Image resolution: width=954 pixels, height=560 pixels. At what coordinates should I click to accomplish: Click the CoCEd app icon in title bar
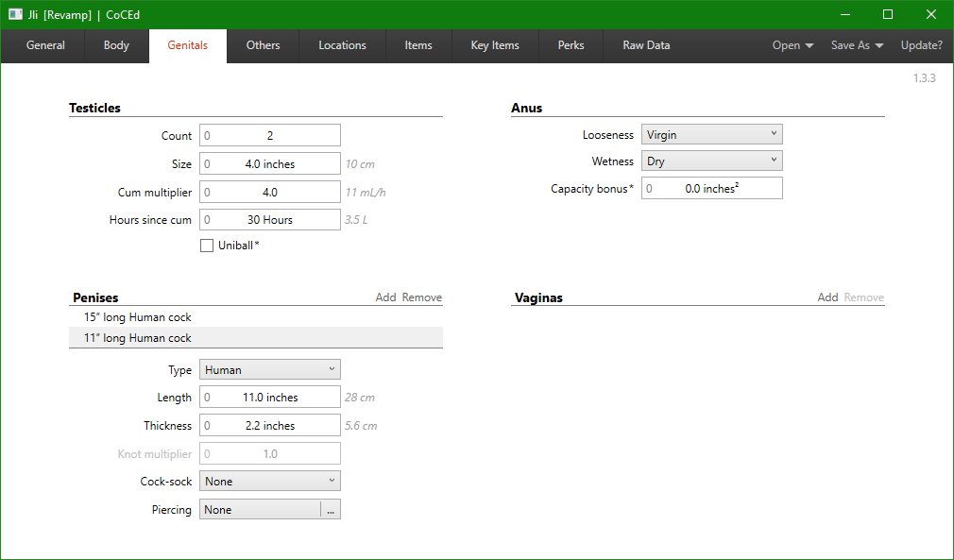pyautogui.click(x=16, y=14)
